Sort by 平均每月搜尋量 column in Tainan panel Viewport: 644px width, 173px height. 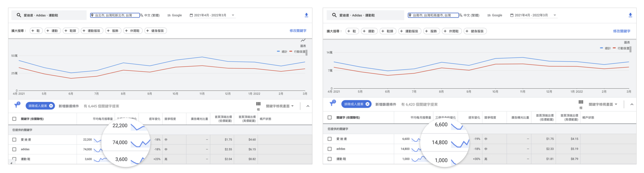pyautogui.click(x=421, y=118)
